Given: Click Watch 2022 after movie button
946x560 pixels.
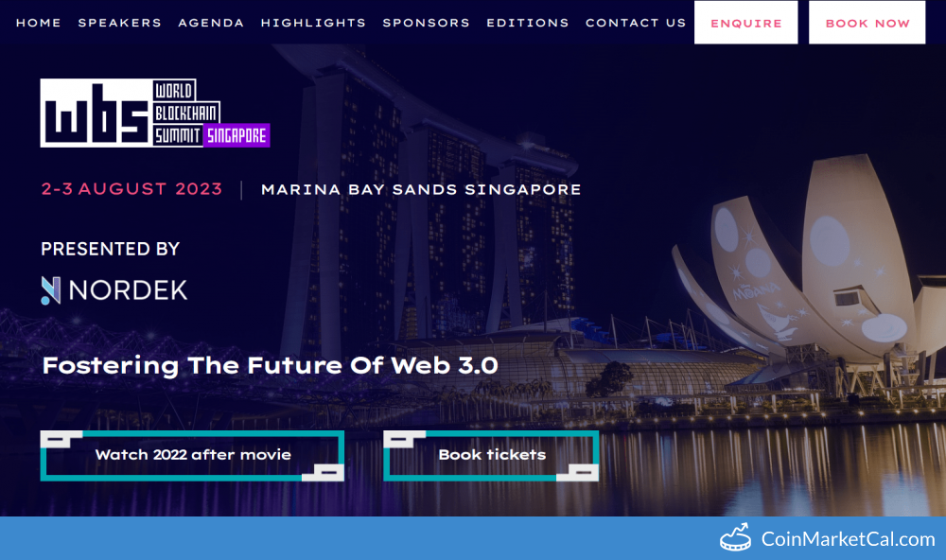Looking at the screenshot, I should point(192,456).
